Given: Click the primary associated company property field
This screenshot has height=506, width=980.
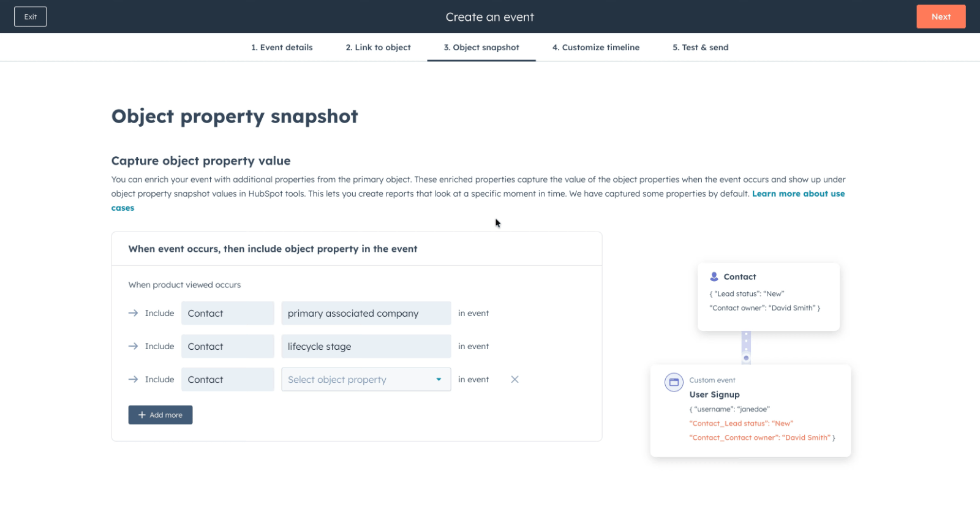Looking at the screenshot, I should coord(366,313).
